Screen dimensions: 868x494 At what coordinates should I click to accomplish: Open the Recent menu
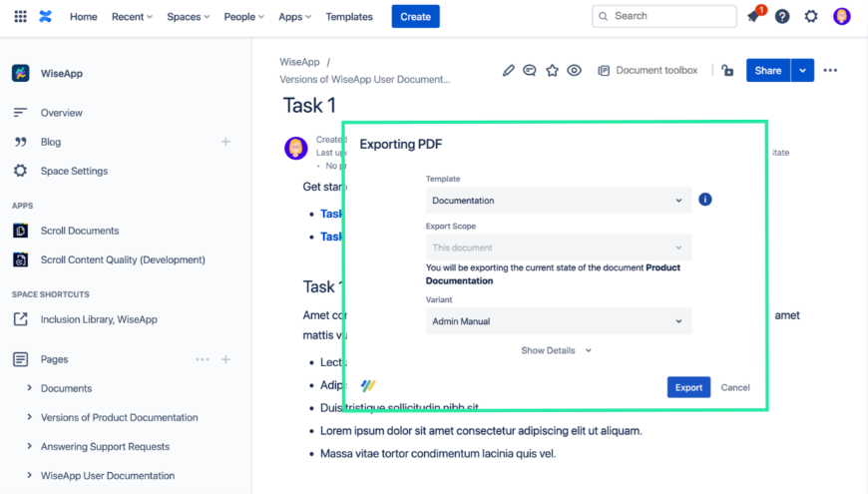click(x=132, y=17)
